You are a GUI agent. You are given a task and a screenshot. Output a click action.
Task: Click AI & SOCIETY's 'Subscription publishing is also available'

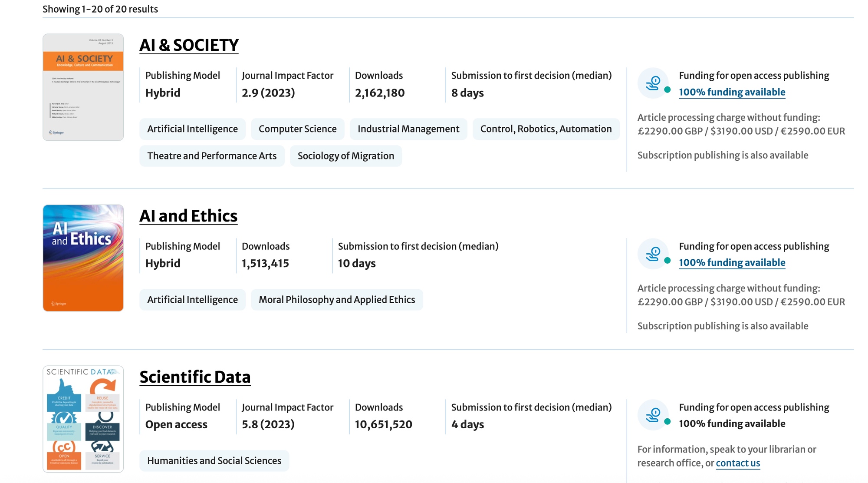[723, 155]
